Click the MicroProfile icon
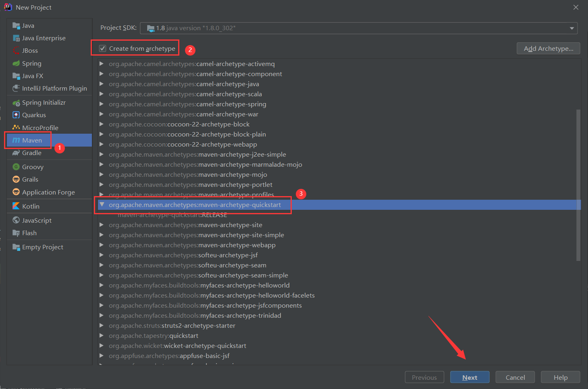Viewport: 588px width, 389px height. [16, 127]
